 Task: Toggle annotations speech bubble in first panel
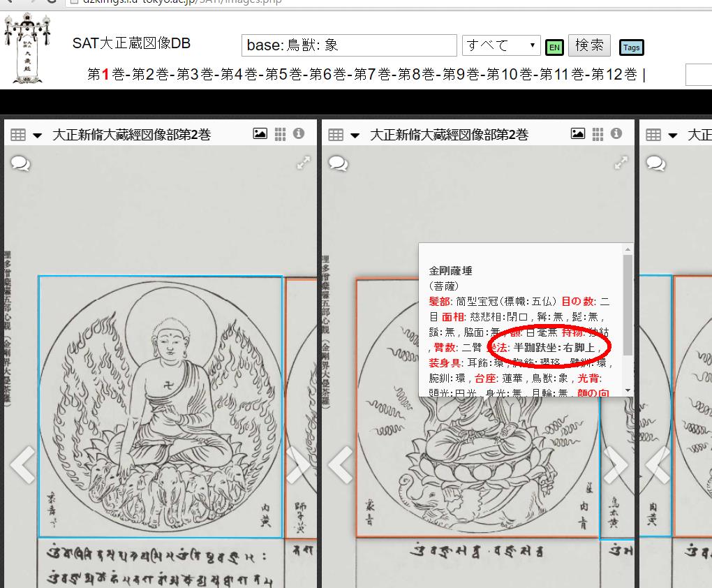(x=20, y=163)
